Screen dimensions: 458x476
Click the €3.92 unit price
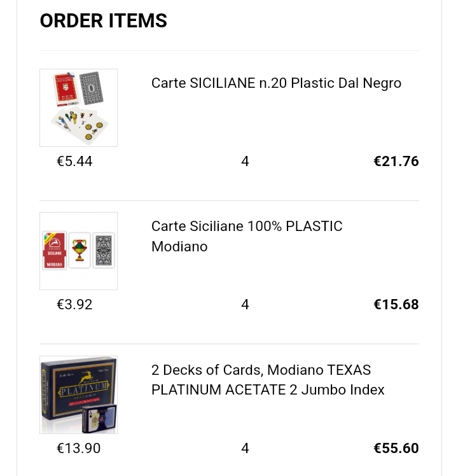point(74,304)
